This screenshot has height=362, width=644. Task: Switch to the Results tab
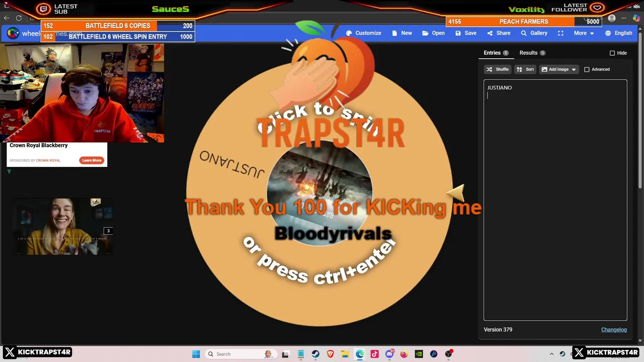click(x=532, y=53)
